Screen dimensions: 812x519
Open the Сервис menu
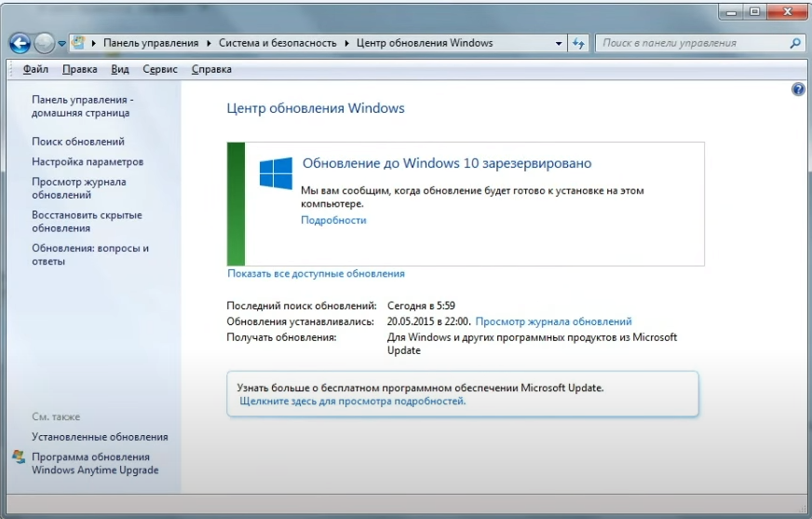tap(160, 69)
